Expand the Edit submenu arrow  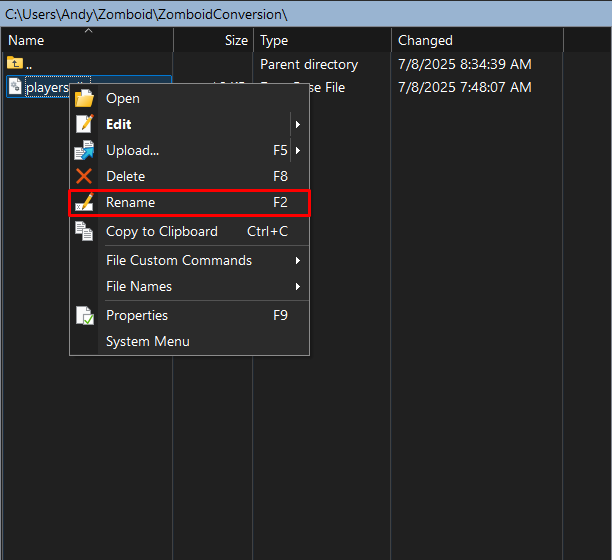[x=297, y=125]
